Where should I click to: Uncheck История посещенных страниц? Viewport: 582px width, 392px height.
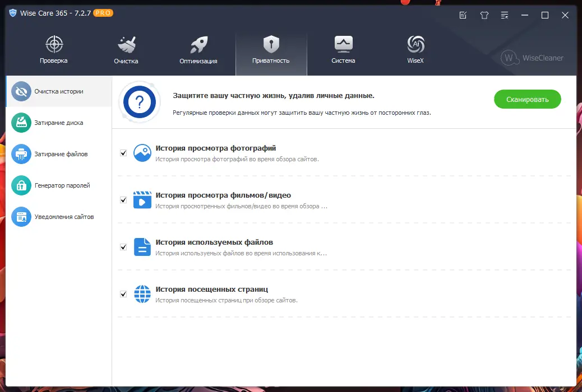click(123, 293)
